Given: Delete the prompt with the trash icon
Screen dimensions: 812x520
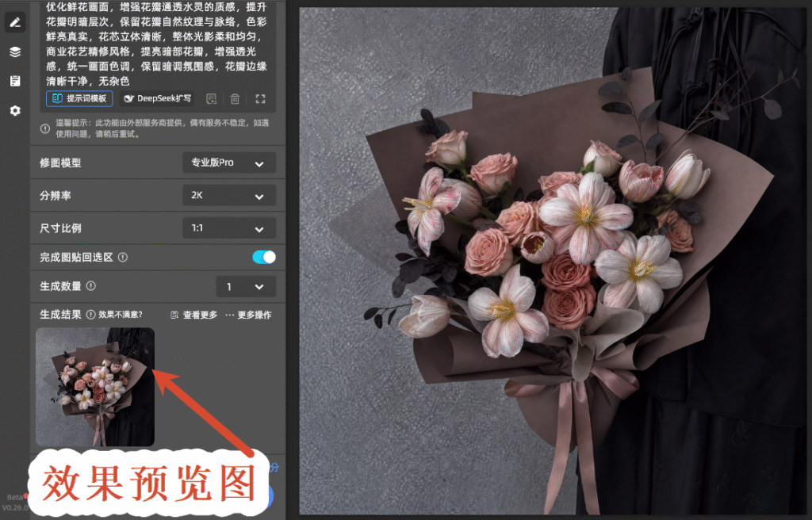Looking at the screenshot, I should [x=235, y=98].
